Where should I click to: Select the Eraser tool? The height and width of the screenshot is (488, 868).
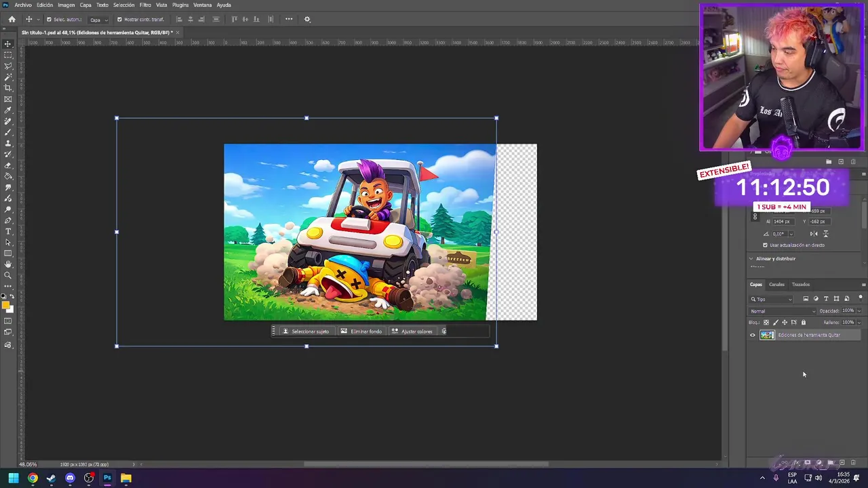(x=8, y=165)
